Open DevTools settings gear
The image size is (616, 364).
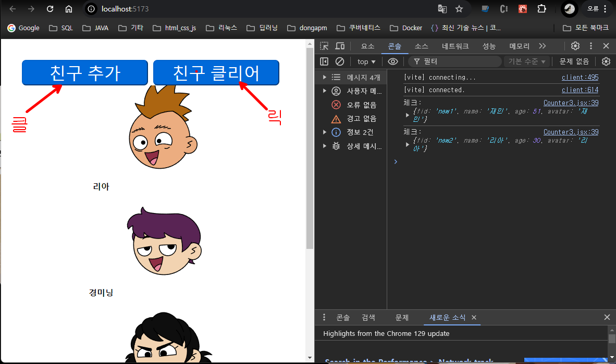pyautogui.click(x=575, y=46)
